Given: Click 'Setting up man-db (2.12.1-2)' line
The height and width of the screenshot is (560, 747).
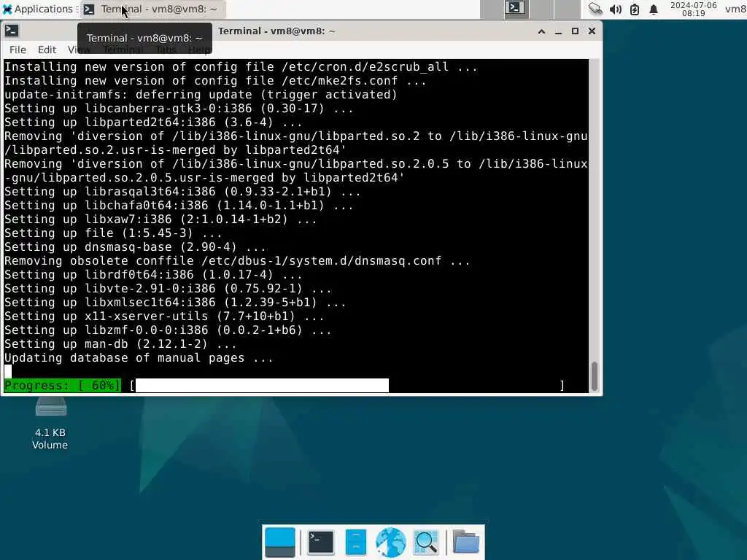Looking at the screenshot, I should [x=120, y=344].
